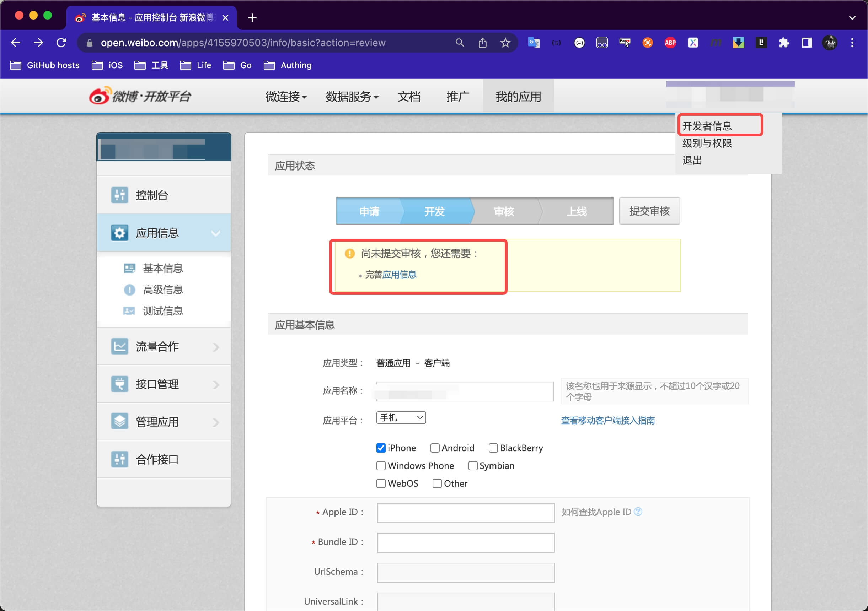
Task: Click the 提交审核 button
Action: 649,211
